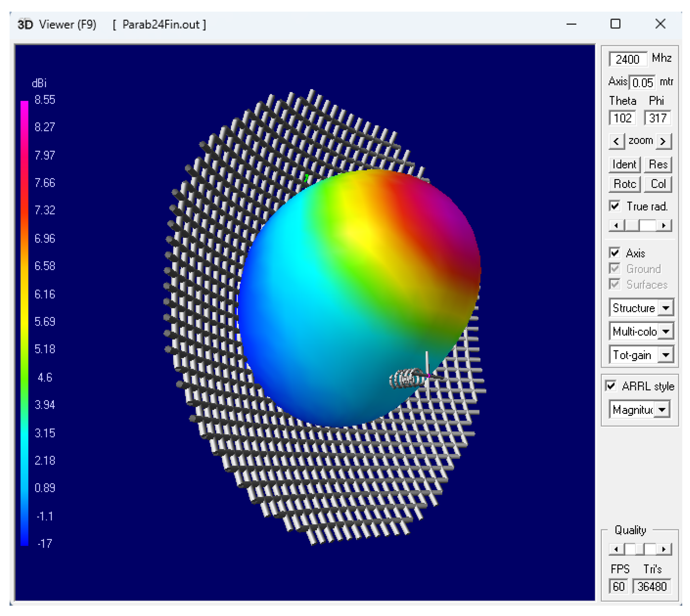The height and width of the screenshot is (616, 690).
Task: Expand the Magnitude dropdown
Action: [x=662, y=409]
